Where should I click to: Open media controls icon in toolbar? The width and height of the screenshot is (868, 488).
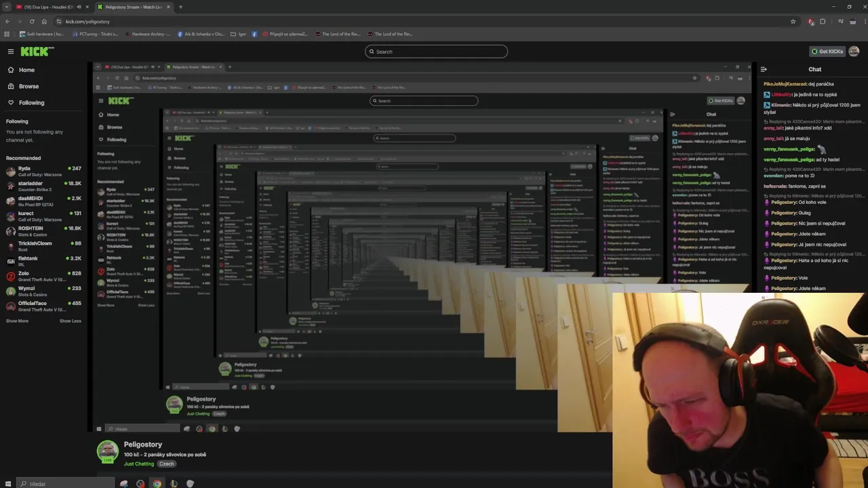click(x=840, y=21)
